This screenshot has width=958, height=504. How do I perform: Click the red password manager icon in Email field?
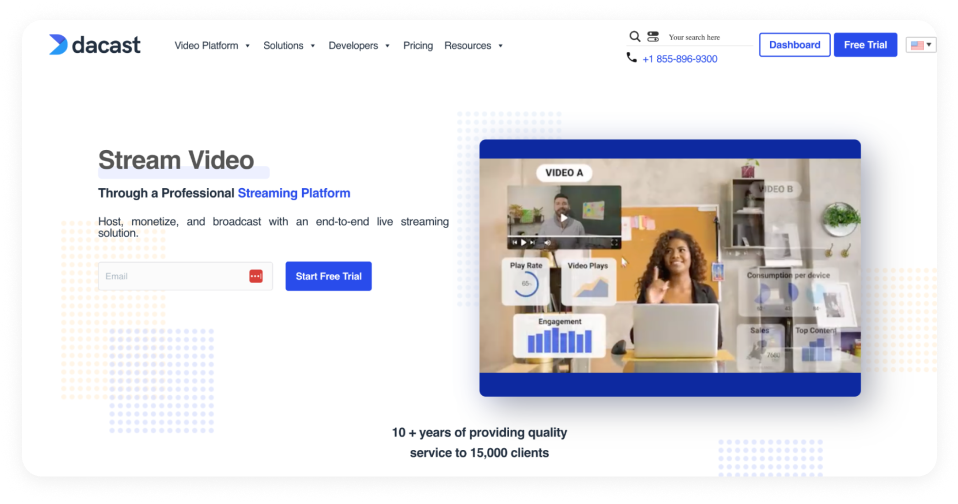(x=256, y=276)
